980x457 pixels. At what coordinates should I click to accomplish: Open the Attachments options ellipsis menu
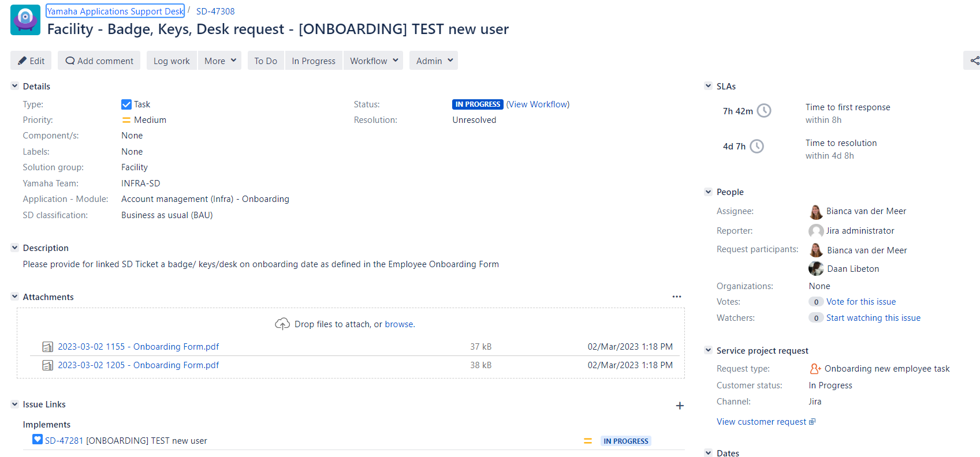[677, 297]
